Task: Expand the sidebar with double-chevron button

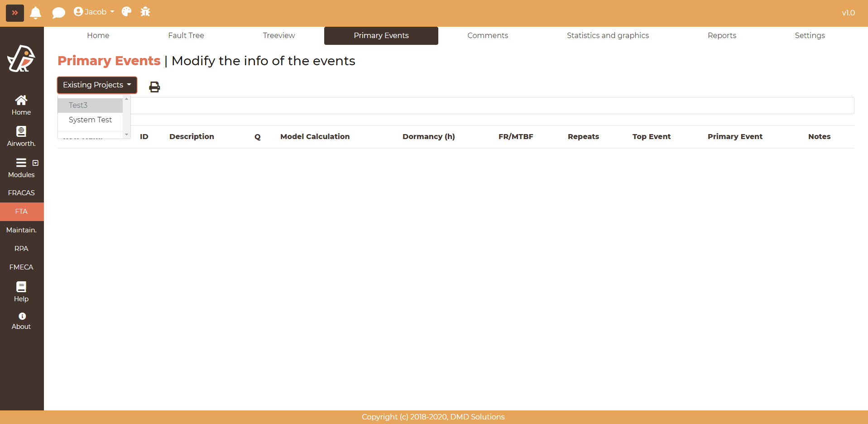Action: tap(14, 13)
